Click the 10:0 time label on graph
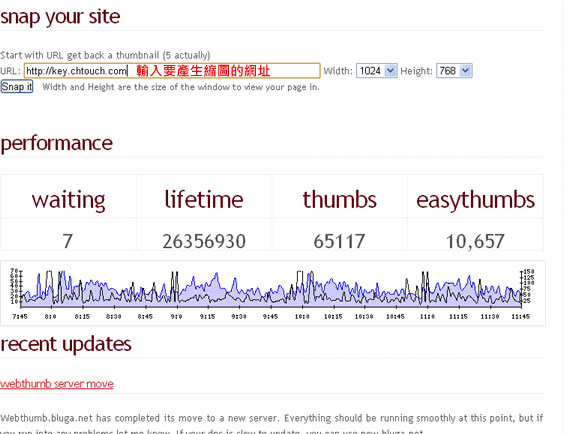Viewport: 572px width, 434px height. point(302,316)
